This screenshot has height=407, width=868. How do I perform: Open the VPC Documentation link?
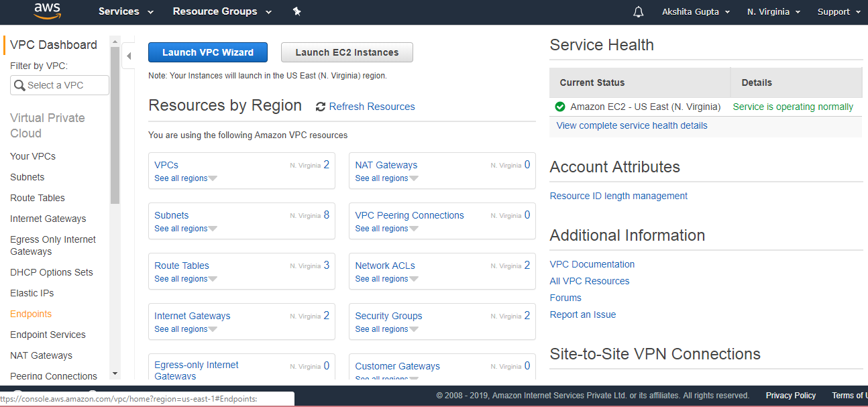click(x=592, y=264)
